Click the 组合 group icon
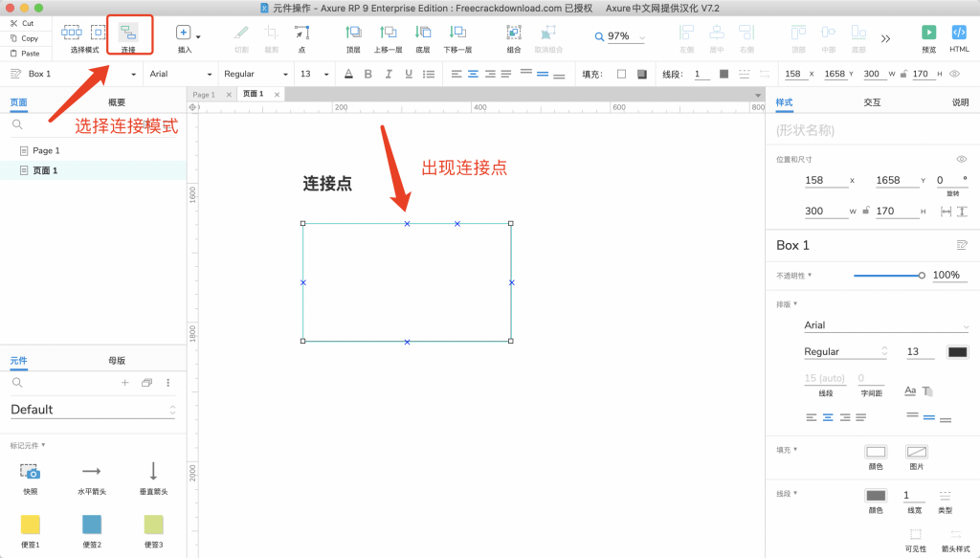This screenshot has height=558, width=980. (514, 33)
